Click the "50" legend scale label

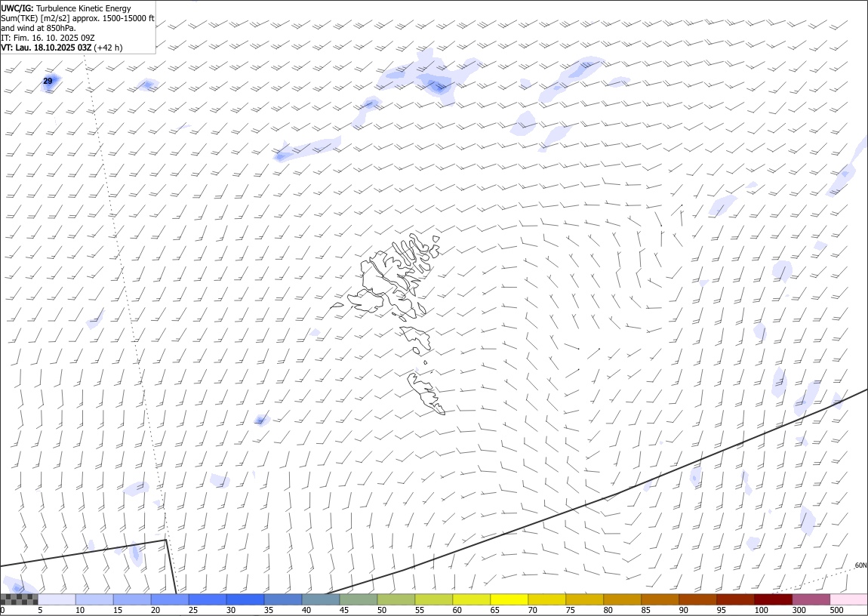(381, 610)
